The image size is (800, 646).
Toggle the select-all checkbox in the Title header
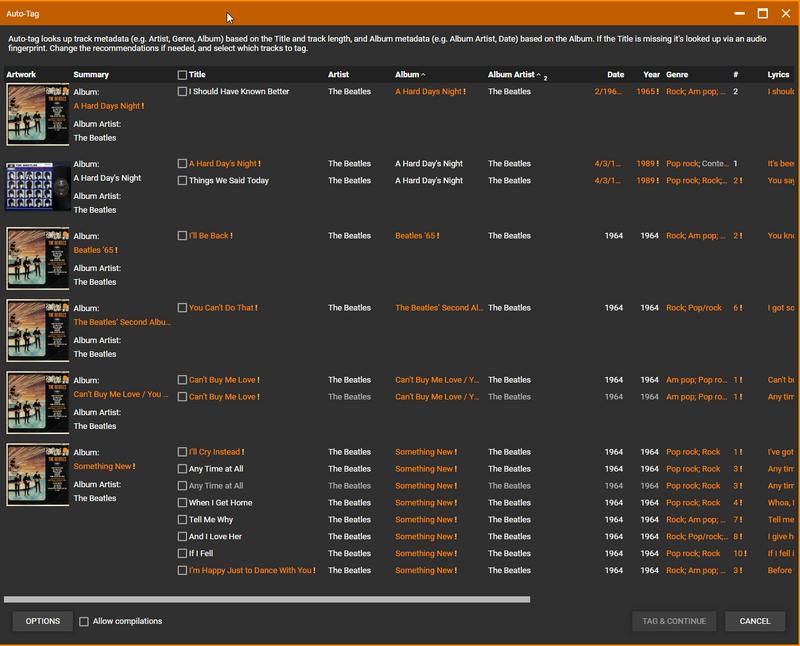[182, 75]
